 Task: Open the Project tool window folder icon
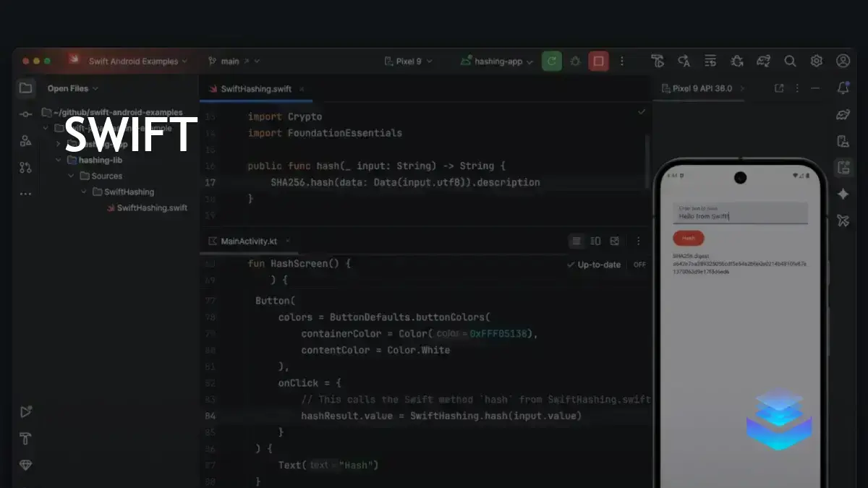25,88
